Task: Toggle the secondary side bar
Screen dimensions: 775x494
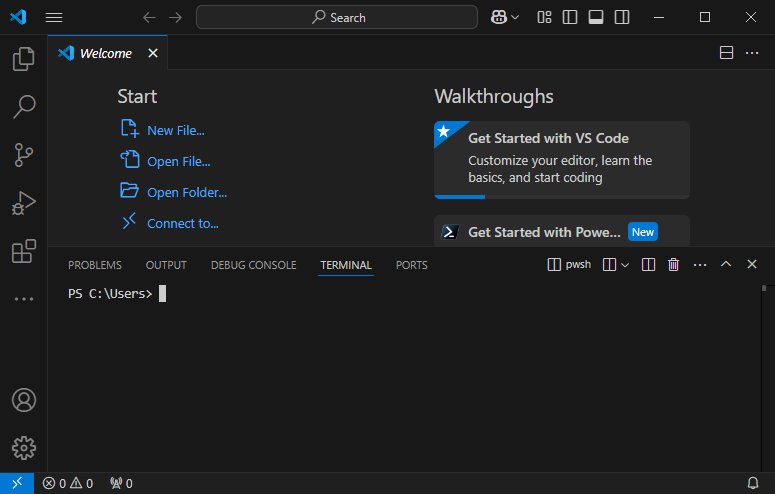Action: click(x=622, y=17)
